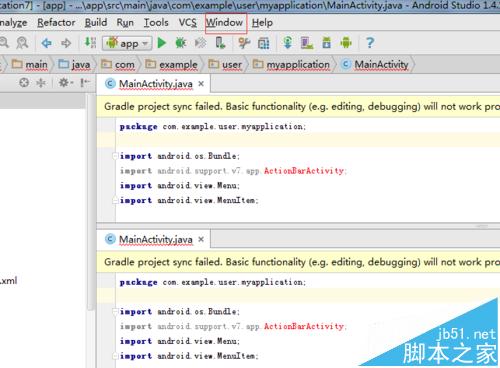Collapse imports at Bundle line in upper editor
500x368 pixels.
tap(115, 156)
